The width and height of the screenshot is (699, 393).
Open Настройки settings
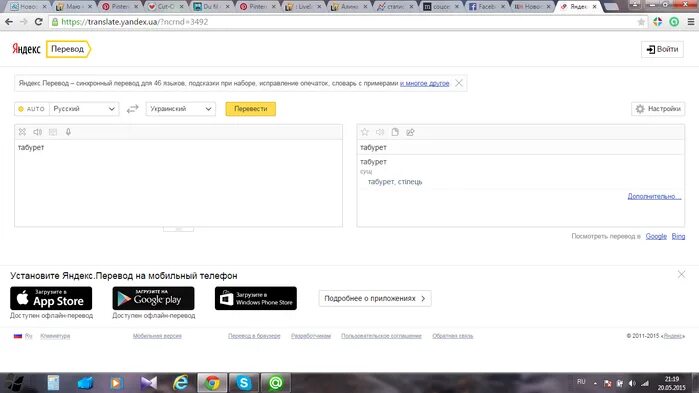coord(658,109)
